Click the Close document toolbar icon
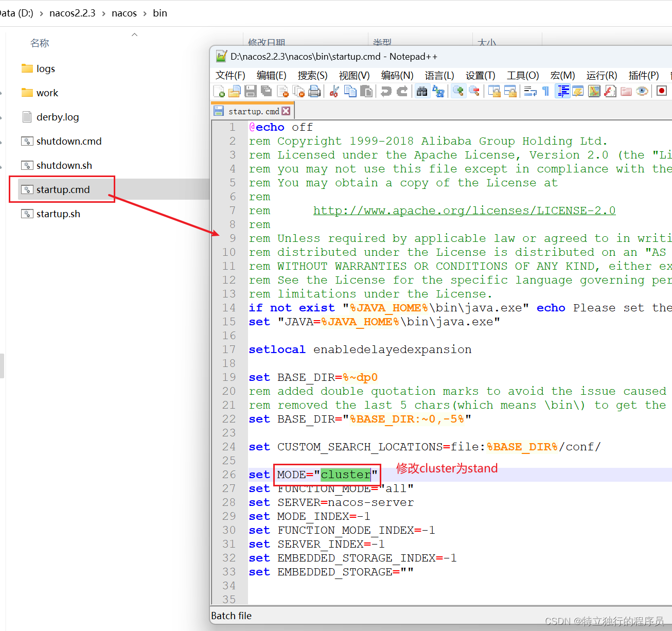Image resolution: width=672 pixels, height=631 pixels. click(x=282, y=92)
